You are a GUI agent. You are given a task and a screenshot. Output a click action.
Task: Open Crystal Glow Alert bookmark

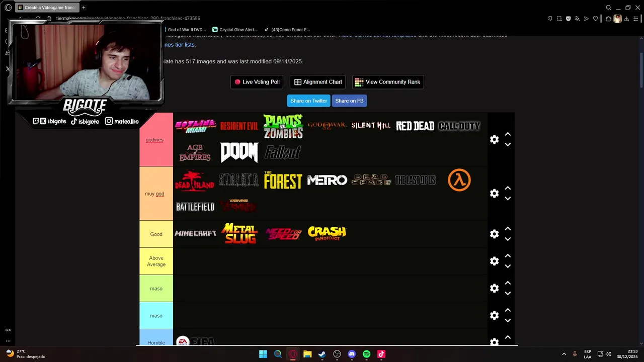tap(235, 30)
